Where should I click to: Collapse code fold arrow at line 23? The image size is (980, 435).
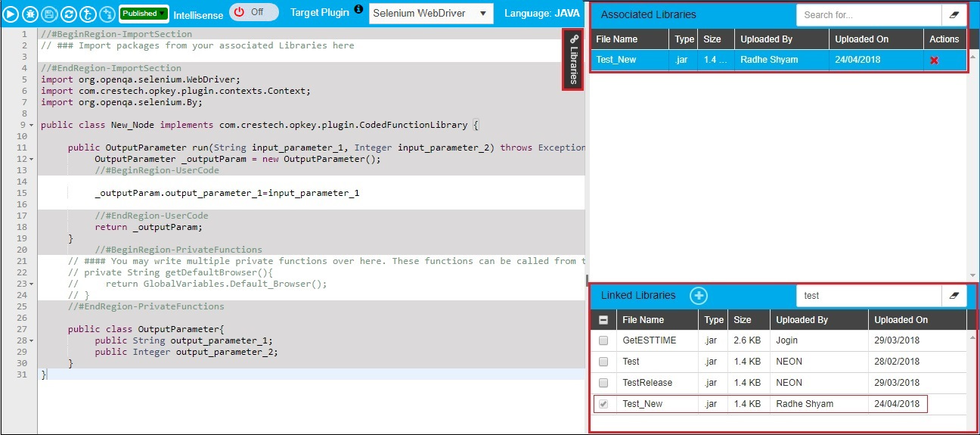[32, 284]
